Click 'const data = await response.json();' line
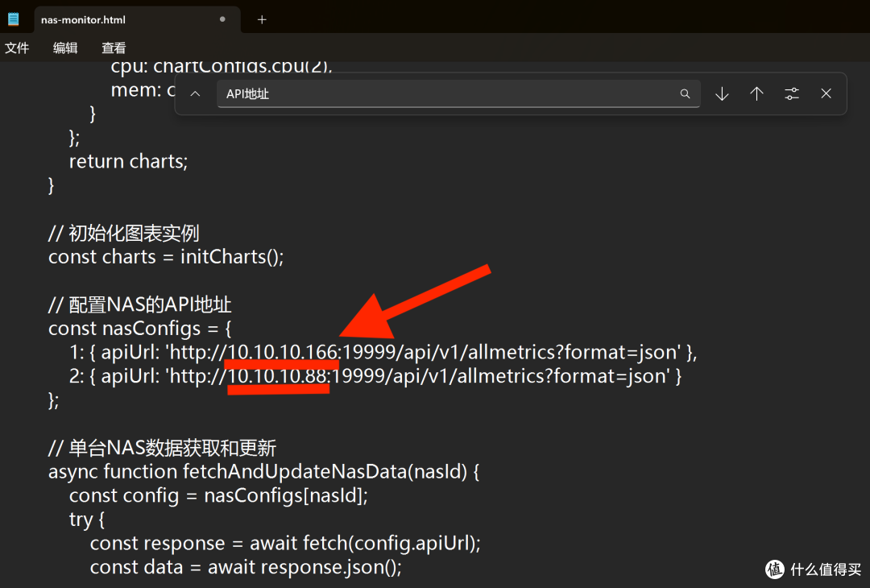The image size is (870, 588). click(x=246, y=567)
